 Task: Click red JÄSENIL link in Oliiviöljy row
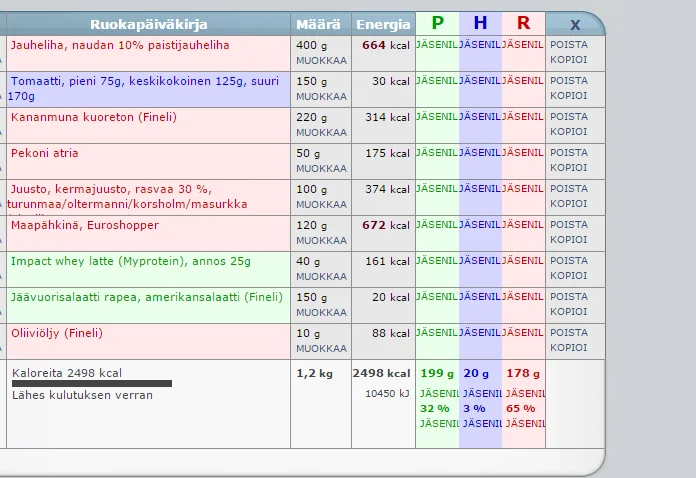point(523,333)
